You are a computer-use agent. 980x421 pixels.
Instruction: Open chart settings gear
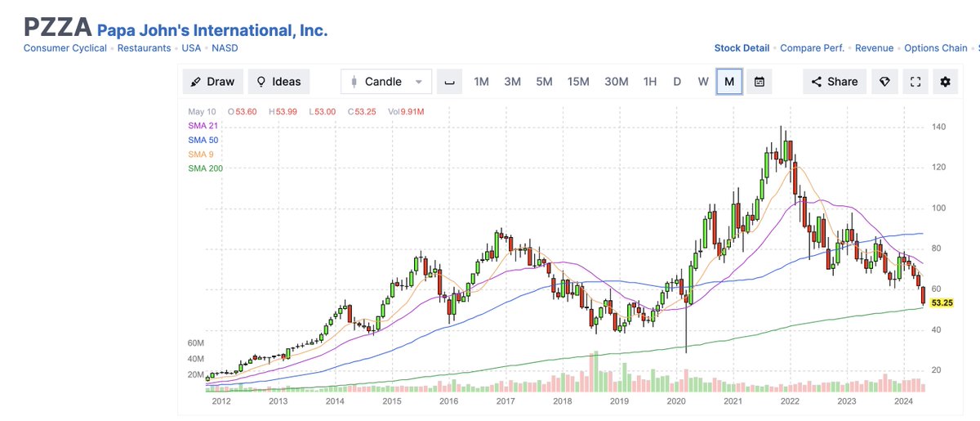coord(946,82)
